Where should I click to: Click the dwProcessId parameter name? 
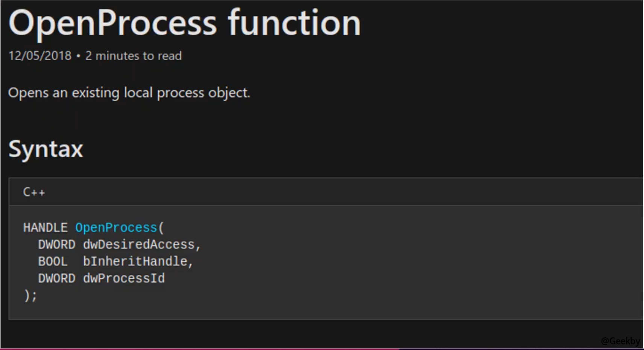(124, 278)
